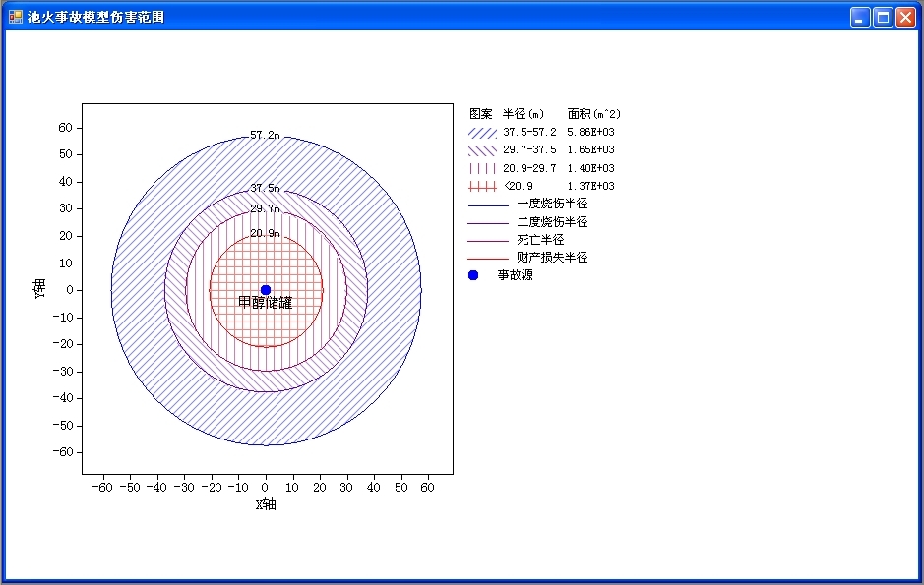Click the 37.5-57.2 radius range text

pos(529,132)
